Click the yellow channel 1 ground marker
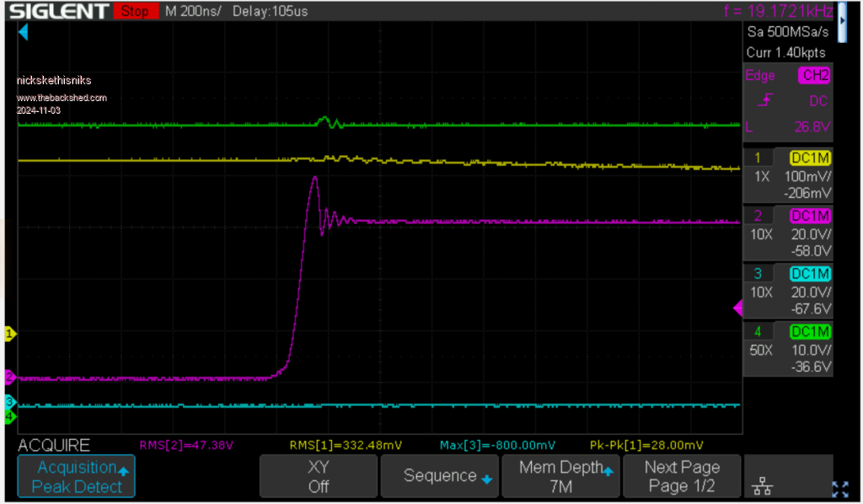The width and height of the screenshot is (863, 504). click(10, 334)
